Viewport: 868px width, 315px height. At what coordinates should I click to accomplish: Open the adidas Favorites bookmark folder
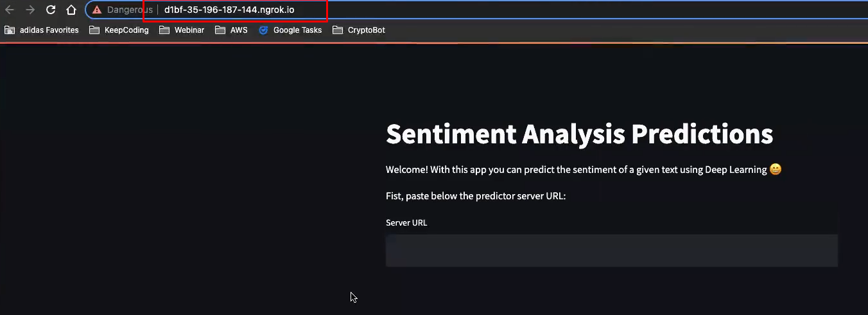point(42,30)
